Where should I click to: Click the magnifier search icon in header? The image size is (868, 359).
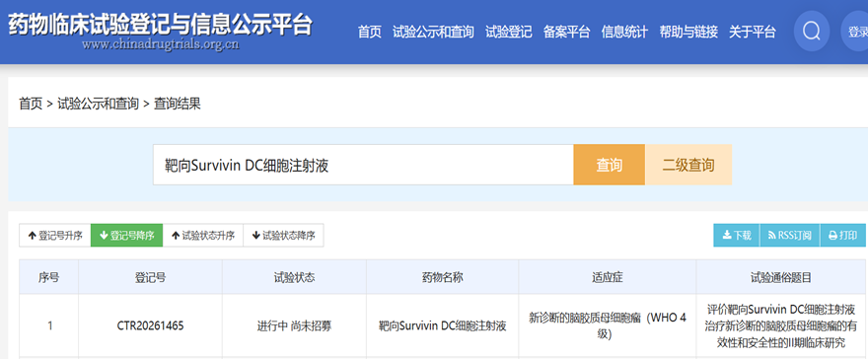pos(812,33)
